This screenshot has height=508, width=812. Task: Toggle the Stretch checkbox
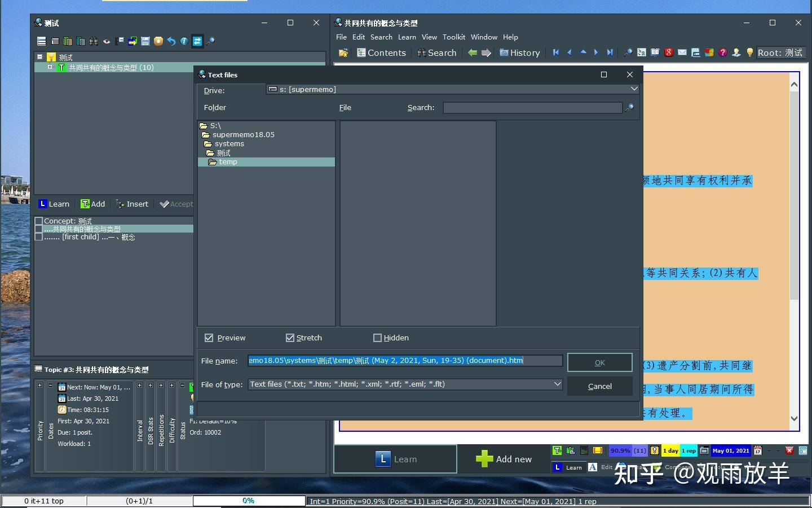(290, 338)
